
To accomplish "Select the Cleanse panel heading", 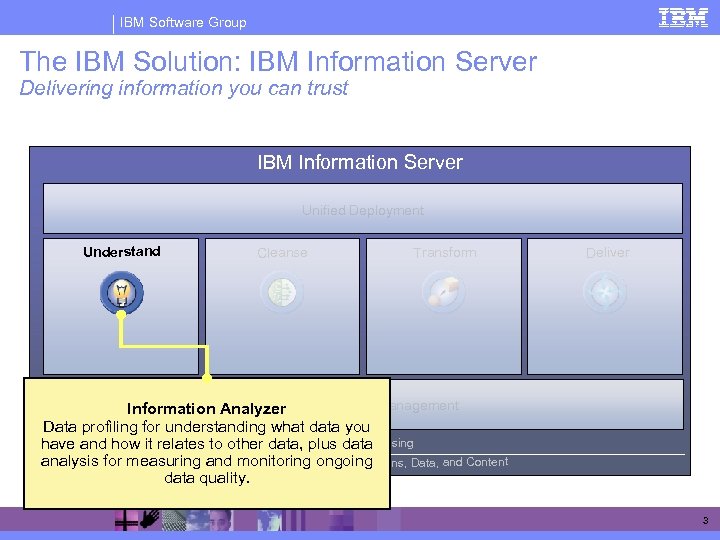I will (282, 253).
